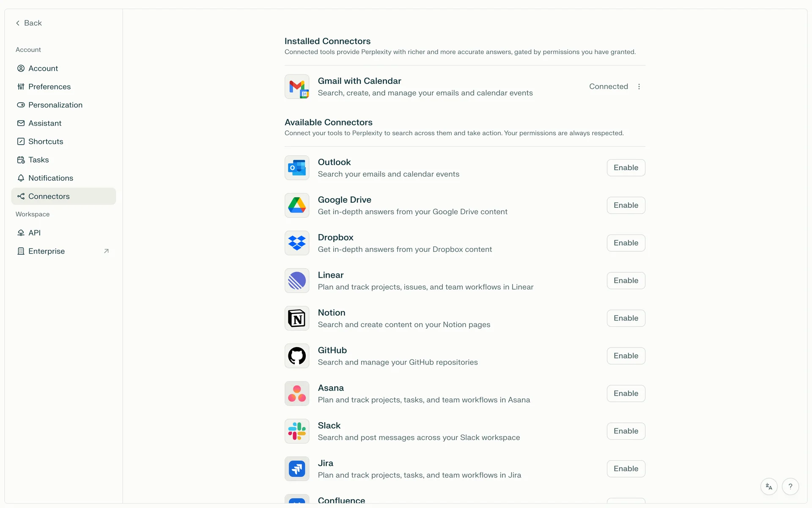Click the Slack logo icon
The image size is (812, 508).
(297, 431)
